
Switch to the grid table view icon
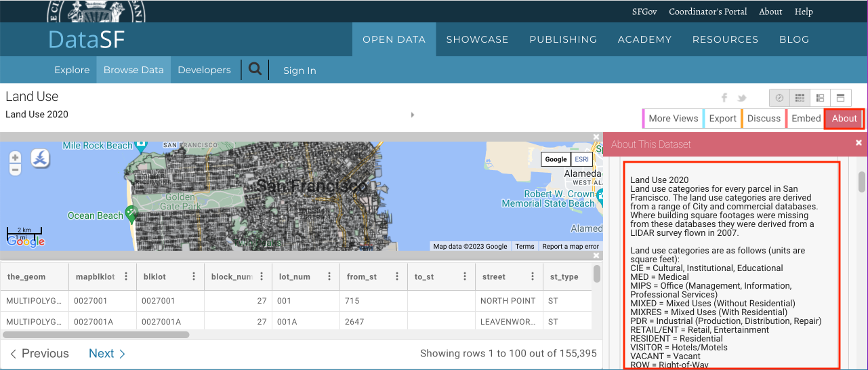tap(800, 98)
